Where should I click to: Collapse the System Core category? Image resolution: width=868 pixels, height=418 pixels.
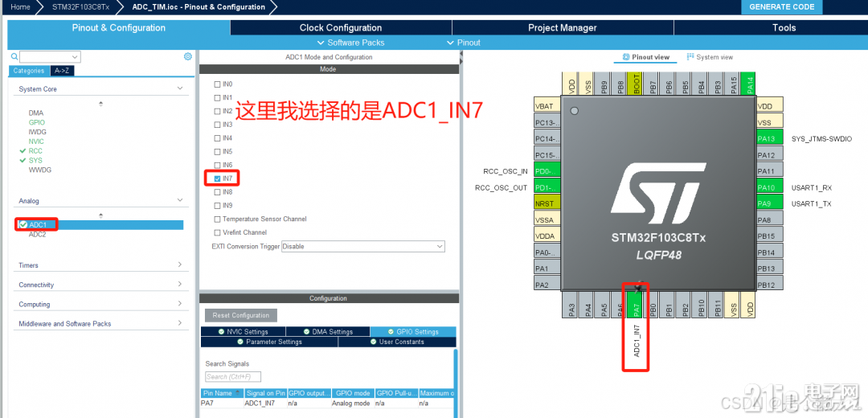click(x=179, y=88)
